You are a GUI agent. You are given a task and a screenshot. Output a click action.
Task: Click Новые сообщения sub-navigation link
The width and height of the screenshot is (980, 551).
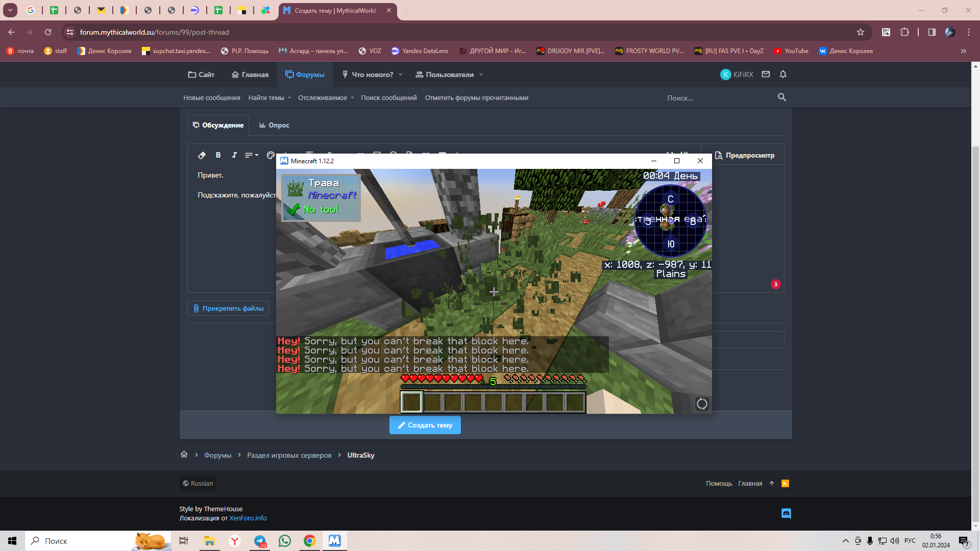click(212, 97)
